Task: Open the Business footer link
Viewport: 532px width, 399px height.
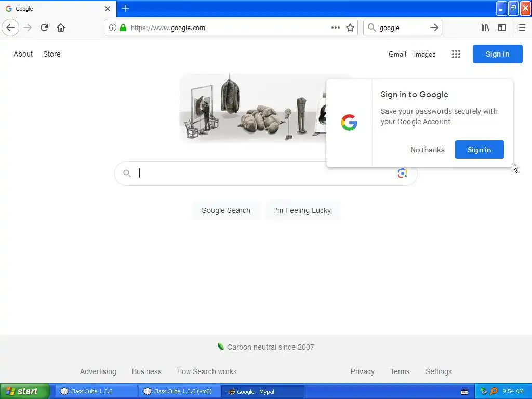Action: (147, 371)
